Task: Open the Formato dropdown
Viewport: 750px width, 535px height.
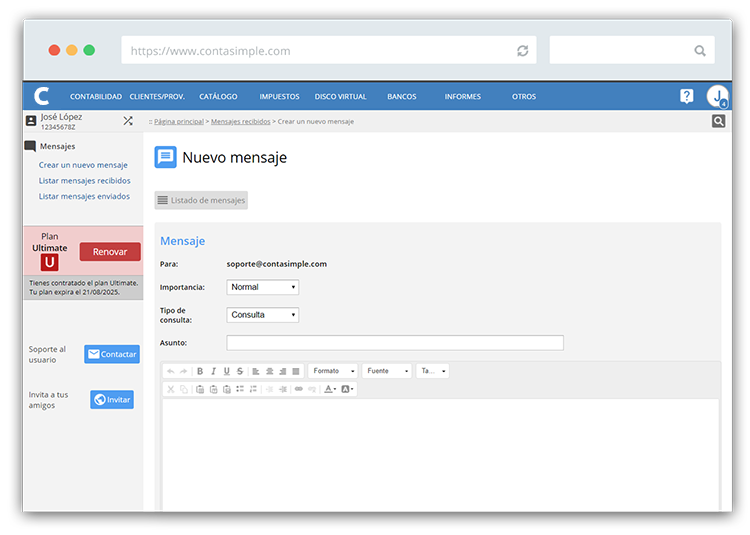Action: (333, 371)
